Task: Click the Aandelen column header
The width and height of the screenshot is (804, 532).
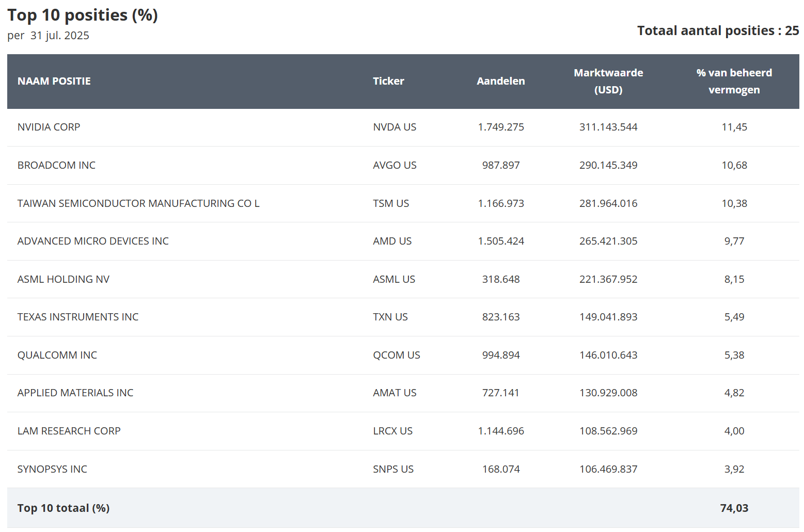Action: [500, 81]
